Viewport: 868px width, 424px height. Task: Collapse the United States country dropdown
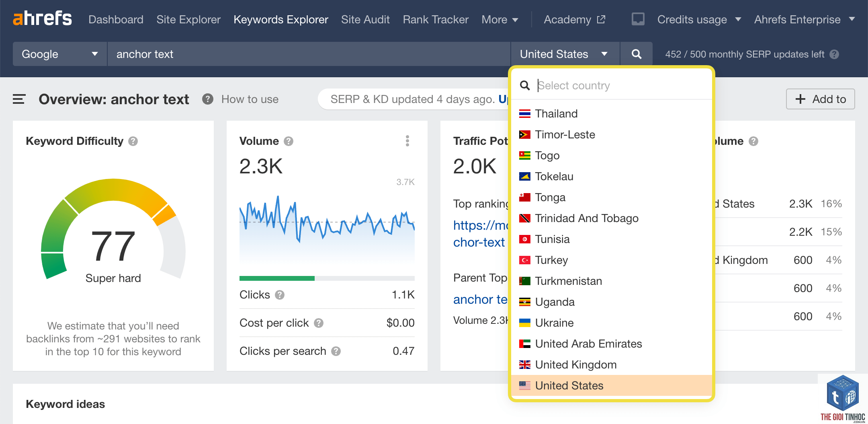coord(565,54)
